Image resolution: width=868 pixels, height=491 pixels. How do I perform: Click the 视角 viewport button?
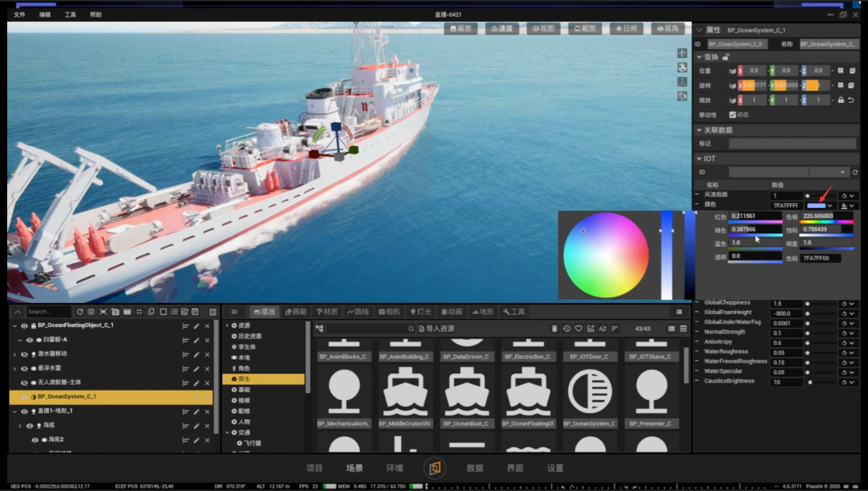click(668, 28)
